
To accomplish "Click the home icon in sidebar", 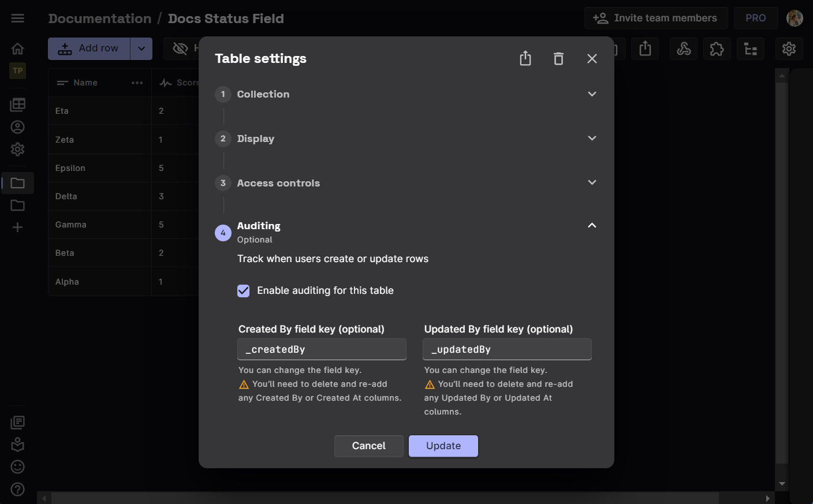I will click(18, 48).
